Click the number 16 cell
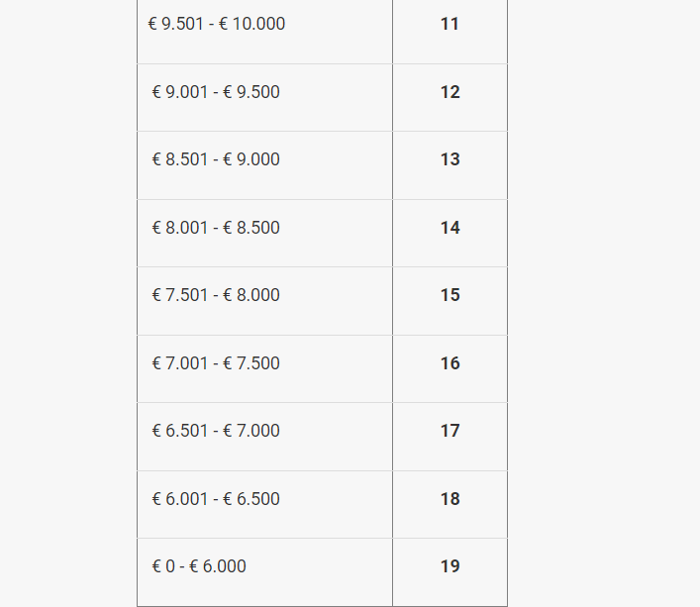 click(x=450, y=363)
